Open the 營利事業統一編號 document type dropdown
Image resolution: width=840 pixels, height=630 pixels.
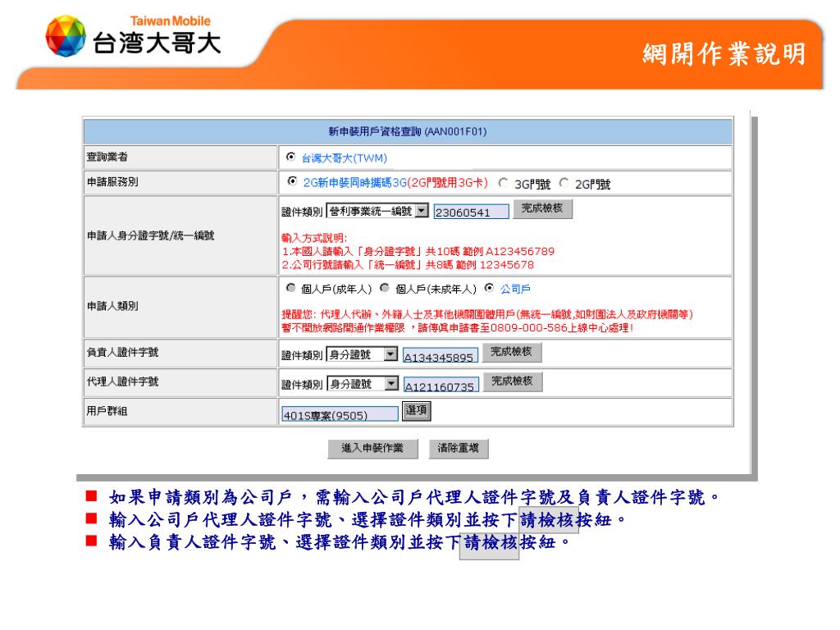click(x=377, y=211)
